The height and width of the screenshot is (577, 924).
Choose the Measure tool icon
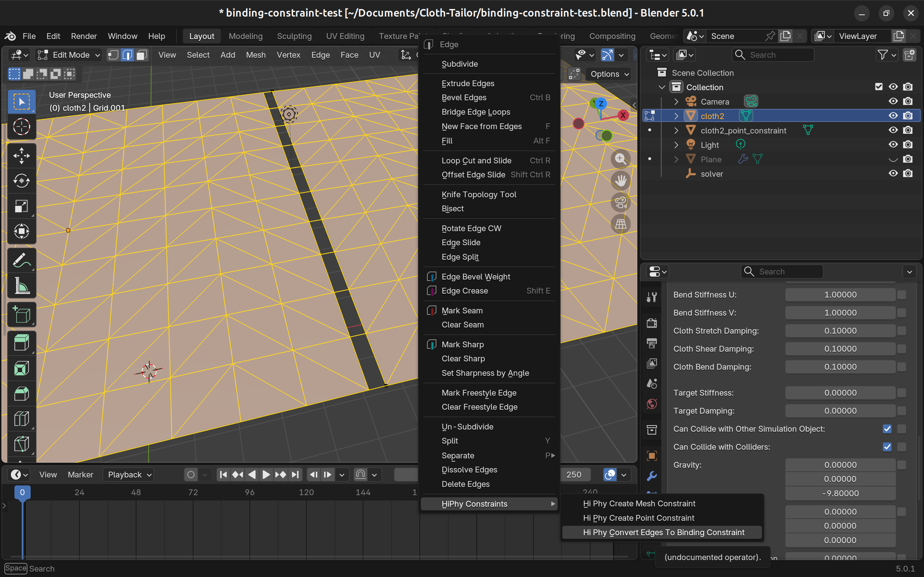(x=21, y=286)
